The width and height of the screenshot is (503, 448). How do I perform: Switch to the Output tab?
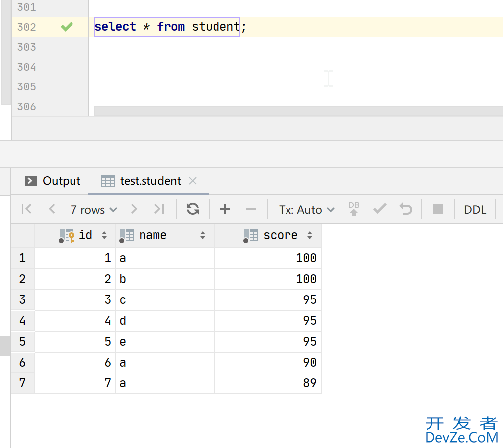coord(53,181)
